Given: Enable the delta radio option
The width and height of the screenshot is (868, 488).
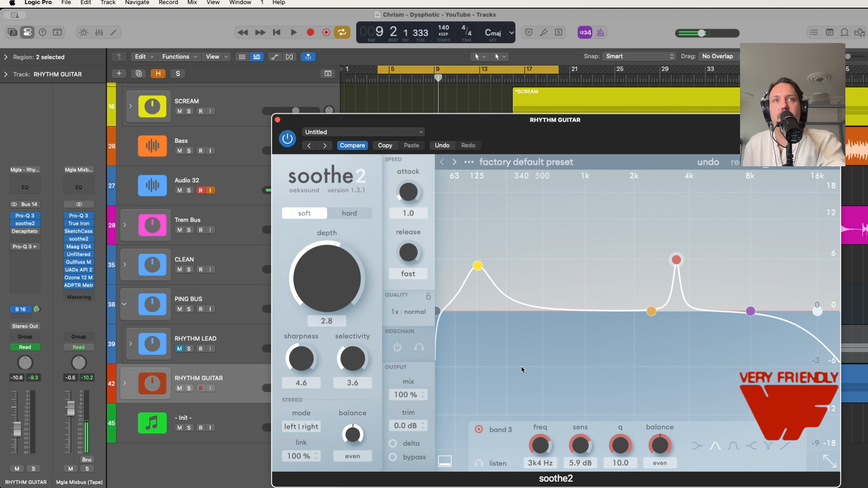Looking at the screenshot, I should (393, 443).
